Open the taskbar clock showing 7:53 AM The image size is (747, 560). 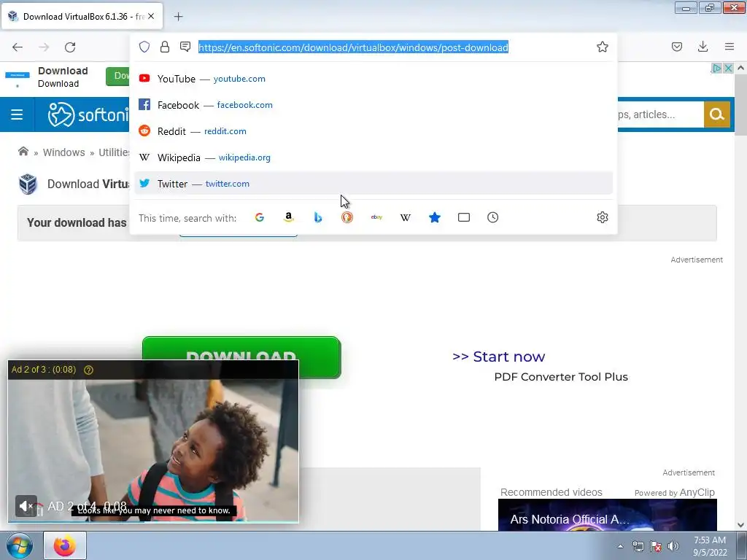coord(710,546)
